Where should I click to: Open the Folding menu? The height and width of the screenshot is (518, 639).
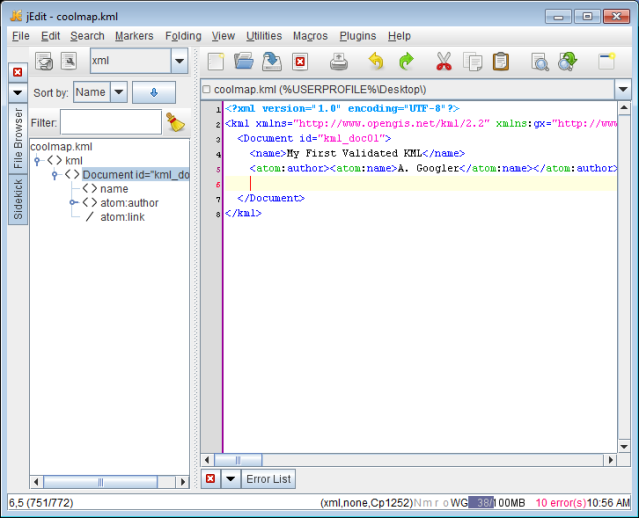click(183, 36)
